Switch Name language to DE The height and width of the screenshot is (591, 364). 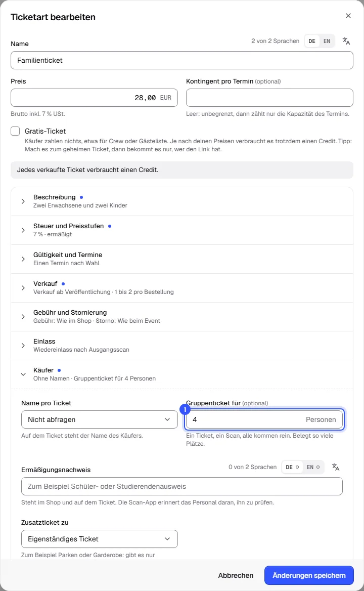(x=312, y=41)
